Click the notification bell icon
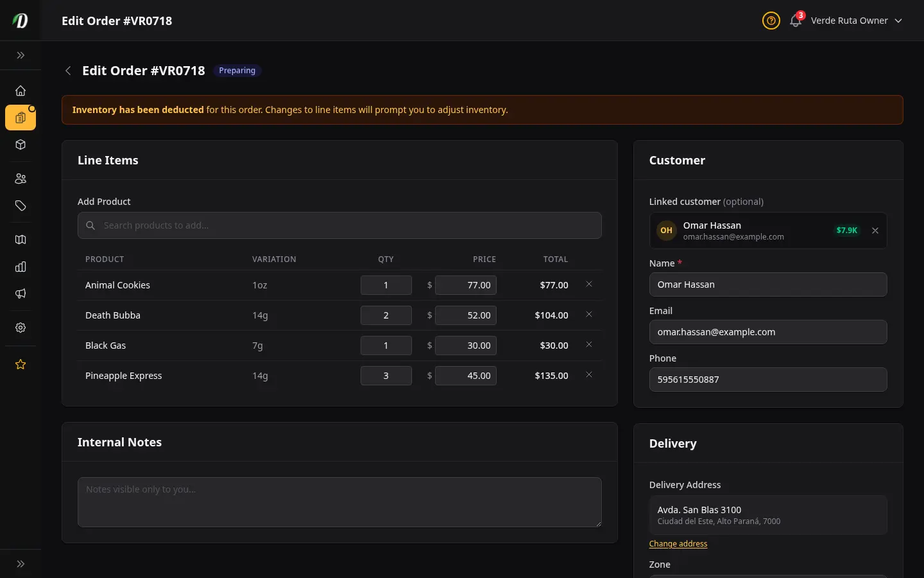Viewport: 924px width, 578px height. [796, 21]
